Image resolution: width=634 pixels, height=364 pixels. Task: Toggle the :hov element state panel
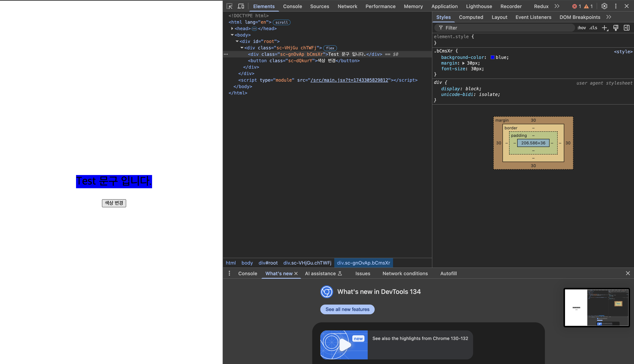click(x=581, y=28)
